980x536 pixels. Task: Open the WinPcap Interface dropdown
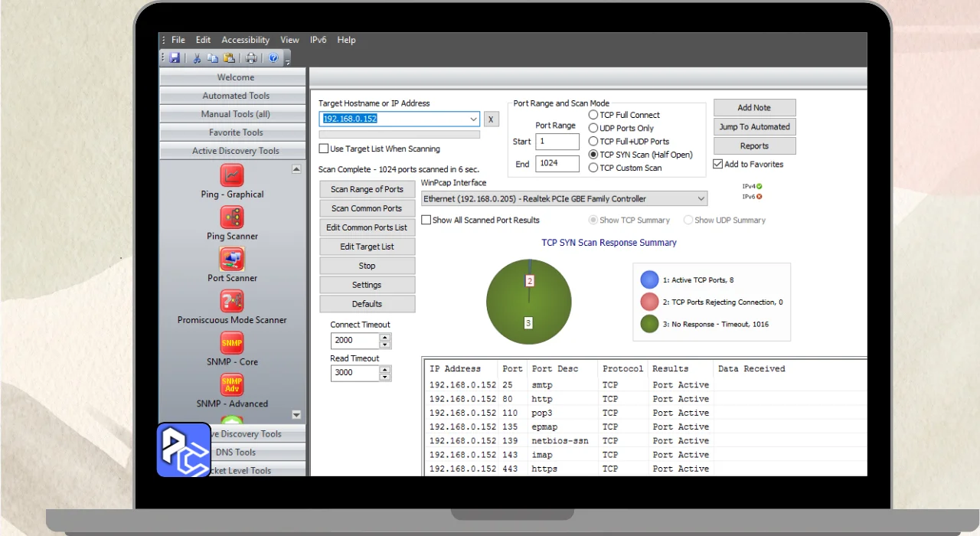click(701, 199)
